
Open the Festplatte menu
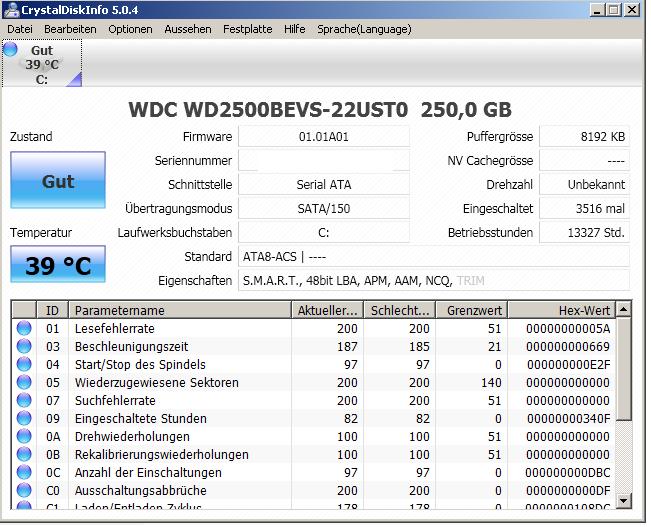pyautogui.click(x=248, y=29)
